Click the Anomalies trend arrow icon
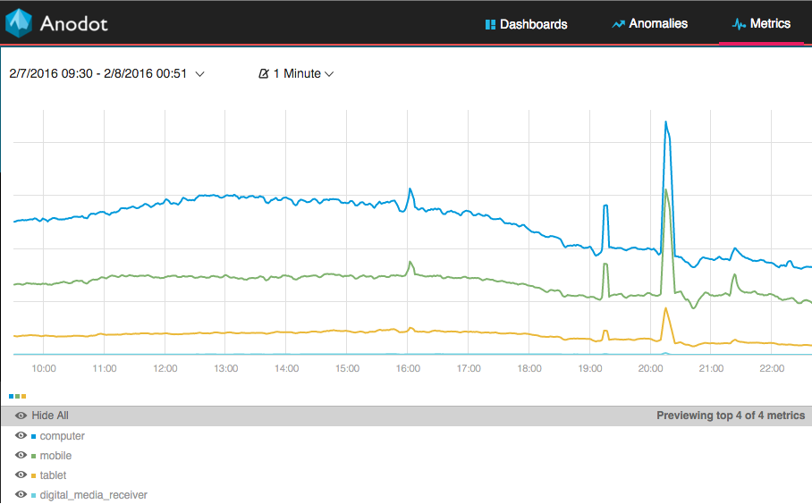Viewport: 812px width, 504px height. tap(618, 24)
